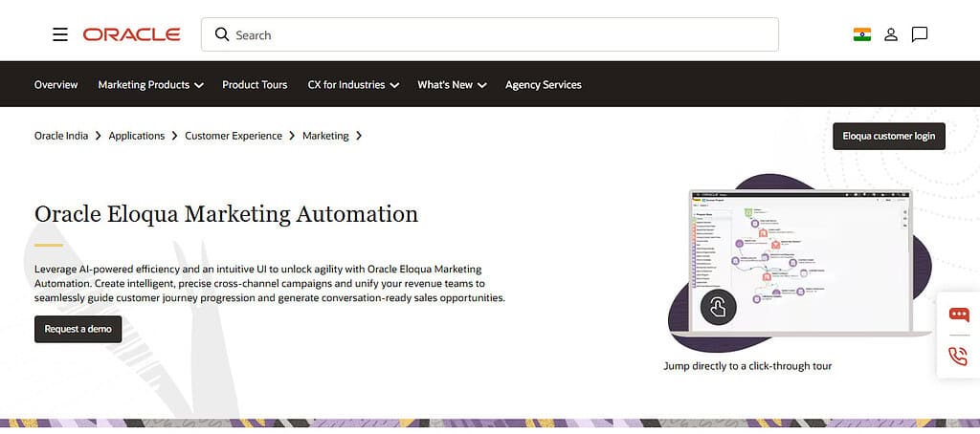The height and width of the screenshot is (434, 980).
Task: Expand the What's New menu
Action: (452, 84)
